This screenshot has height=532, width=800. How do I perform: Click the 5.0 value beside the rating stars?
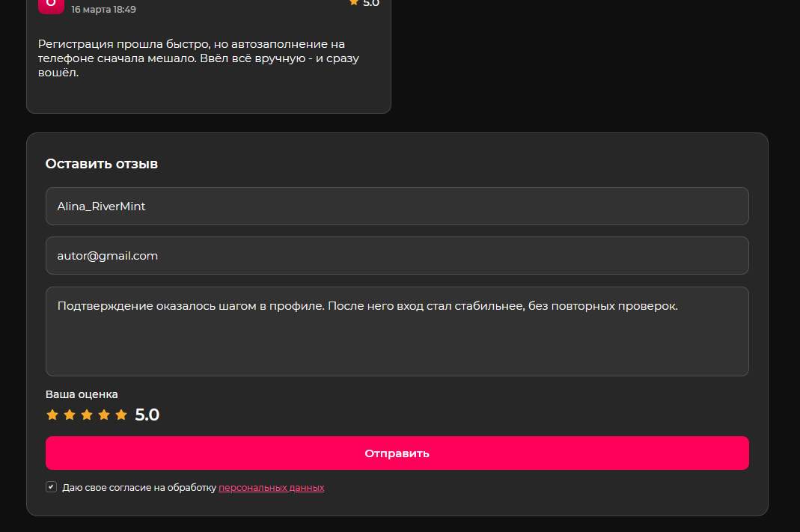pyautogui.click(x=147, y=415)
